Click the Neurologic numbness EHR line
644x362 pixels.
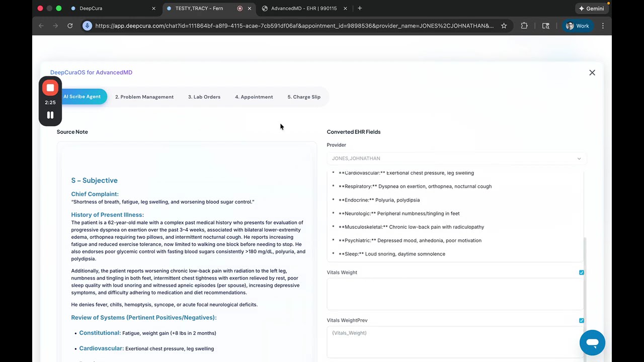point(399,214)
